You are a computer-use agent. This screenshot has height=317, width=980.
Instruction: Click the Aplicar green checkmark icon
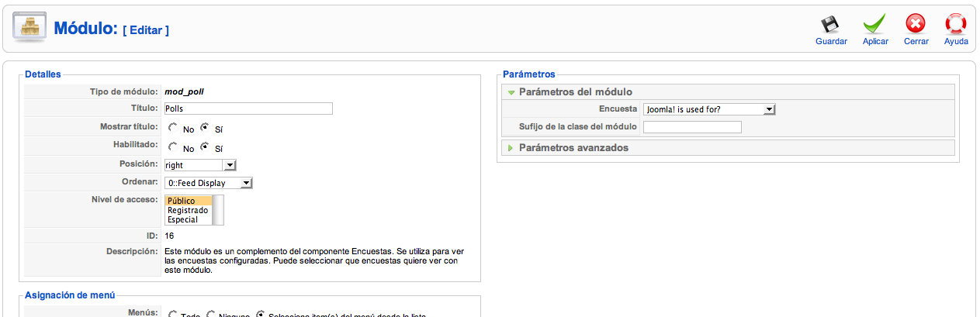point(875,25)
